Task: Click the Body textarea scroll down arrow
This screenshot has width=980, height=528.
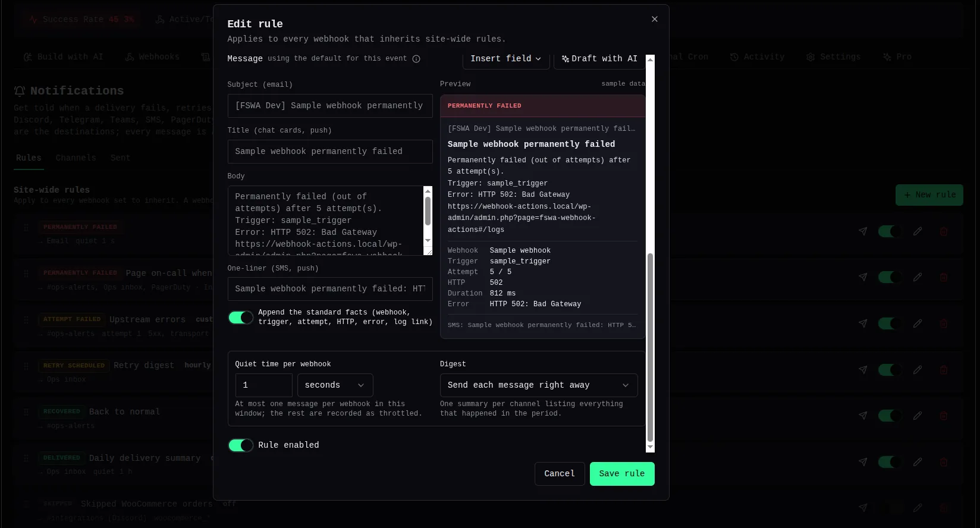Action: [428, 241]
